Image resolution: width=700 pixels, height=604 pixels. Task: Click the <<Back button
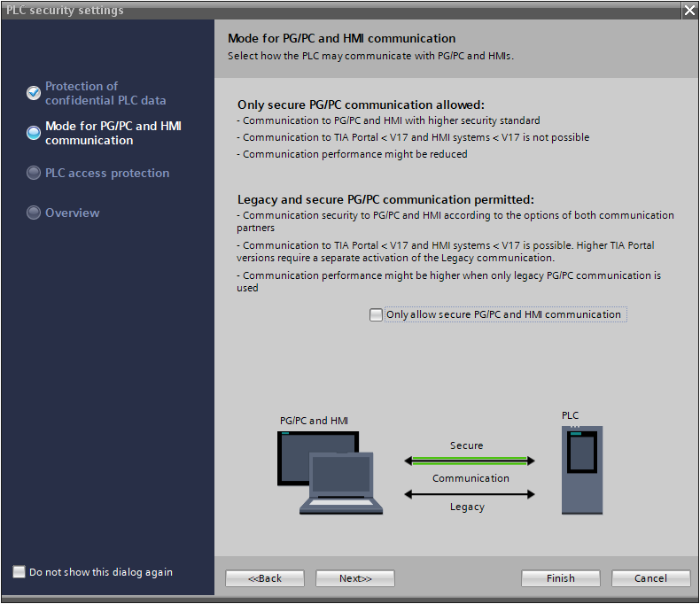[265, 578]
